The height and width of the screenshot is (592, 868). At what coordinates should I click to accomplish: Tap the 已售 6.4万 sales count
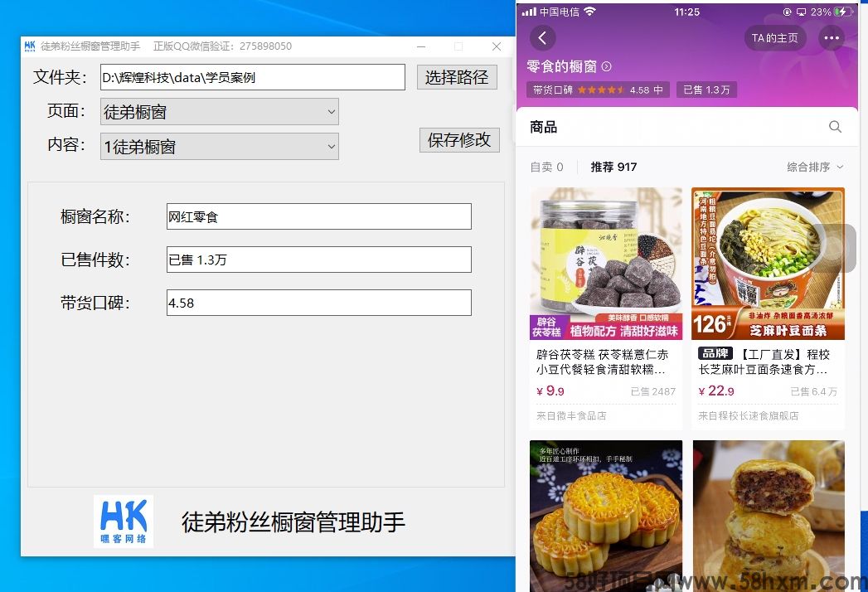(x=814, y=391)
